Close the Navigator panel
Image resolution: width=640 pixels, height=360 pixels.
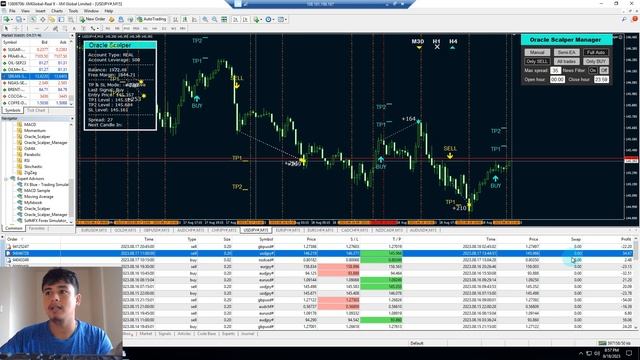tap(72, 118)
